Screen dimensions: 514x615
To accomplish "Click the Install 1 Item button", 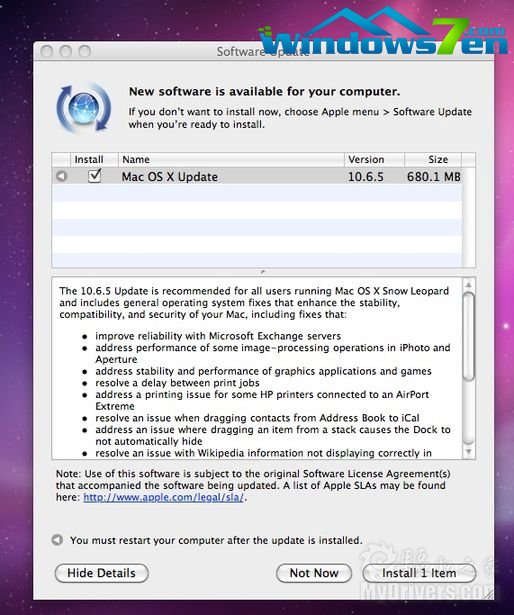I will (419, 573).
